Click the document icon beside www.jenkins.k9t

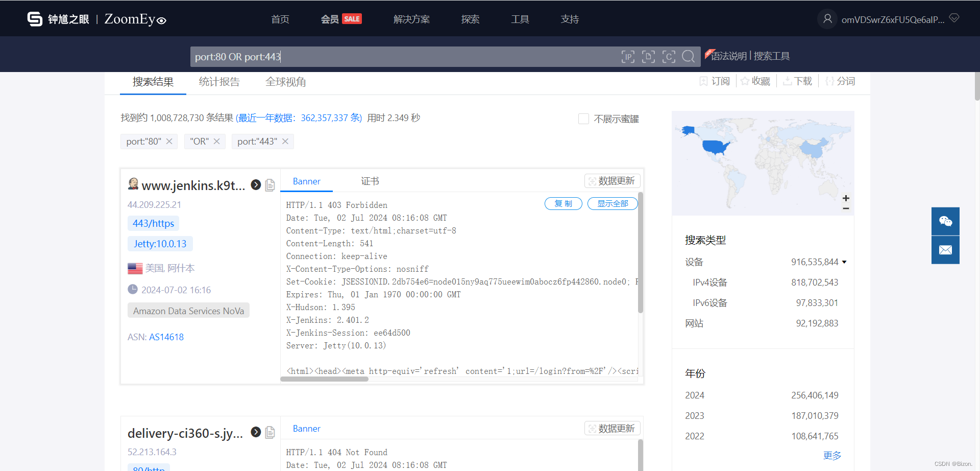[270, 185]
